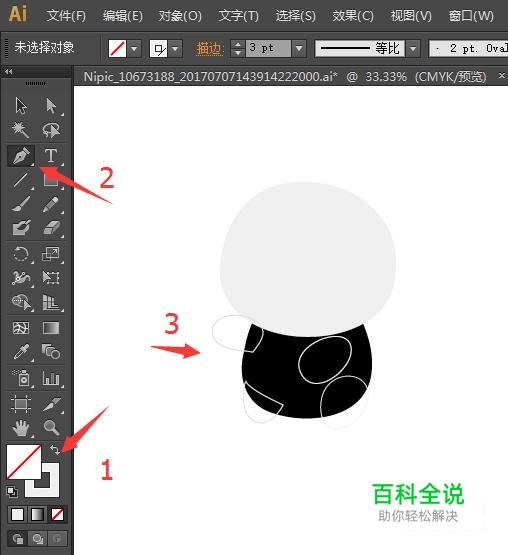Select the Paintbrush tool
The height and width of the screenshot is (555, 508).
click(21, 204)
